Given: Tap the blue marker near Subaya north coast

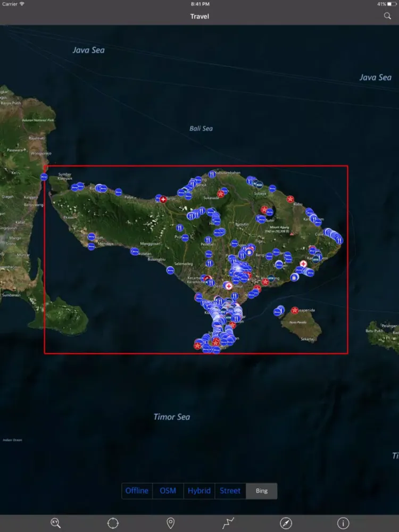Looking at the screenshot, I should point(272,188).
